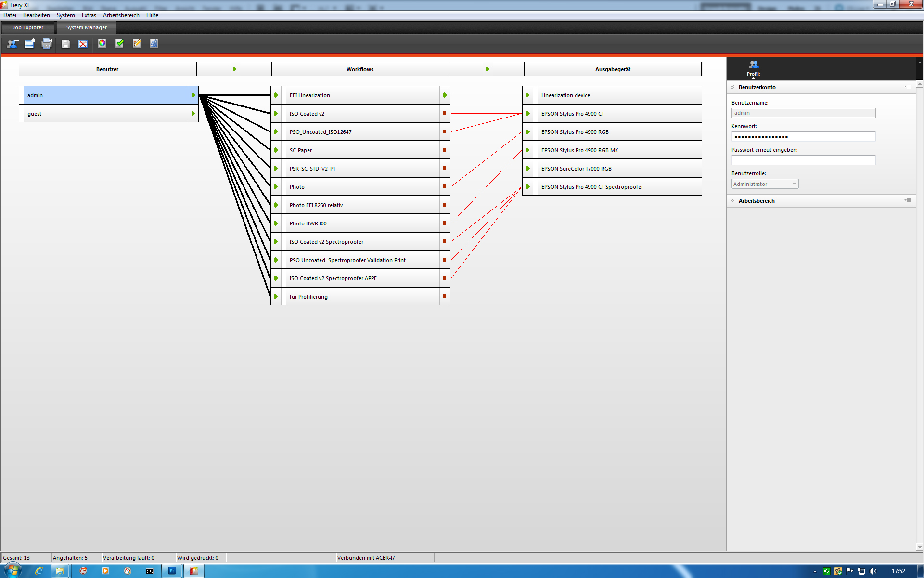Toggle green arrow of EPSON SureColor T7000 RGB
Image resolution: width=924 pixels, height=578 pixels.
click(528, 169)
